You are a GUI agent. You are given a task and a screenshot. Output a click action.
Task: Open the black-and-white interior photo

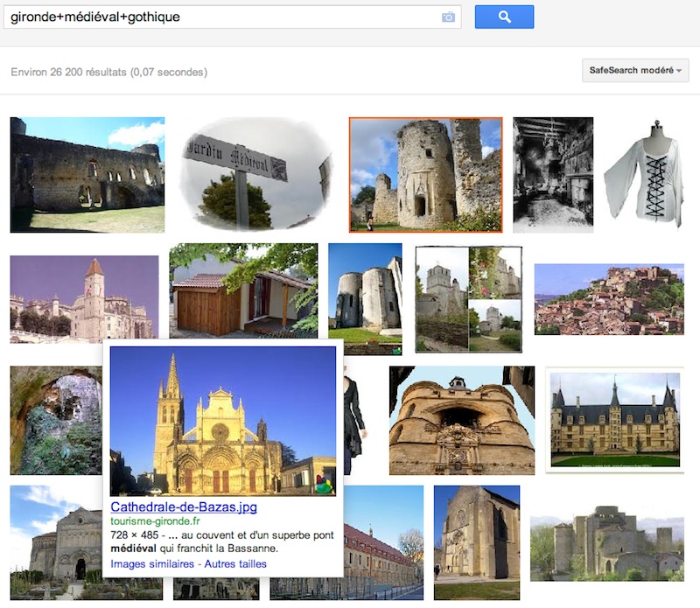552,174
